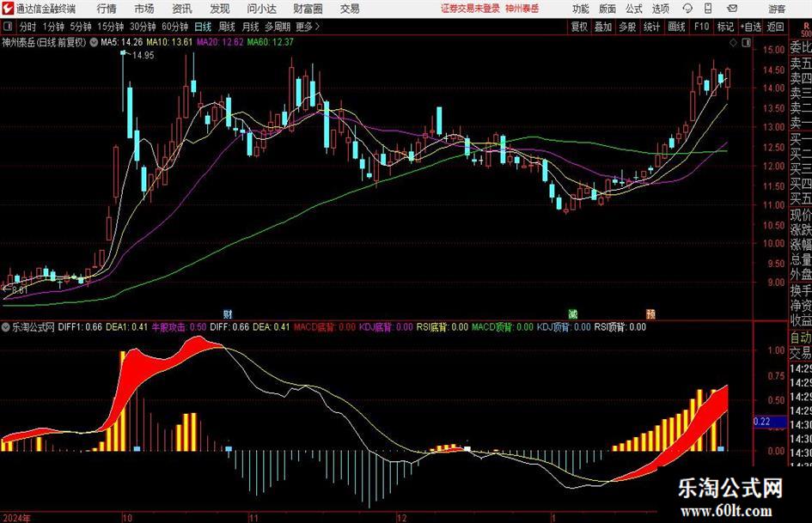Click the 减 event marker
The height and width of the screenshot is (523, 812).
click(573, 314)
